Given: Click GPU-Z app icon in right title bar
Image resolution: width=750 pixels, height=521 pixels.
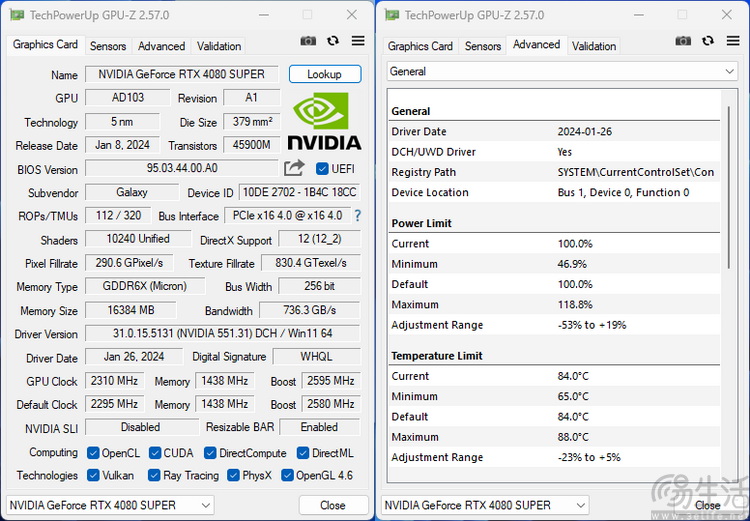Looking at the screenshot, I should [392, 15].
